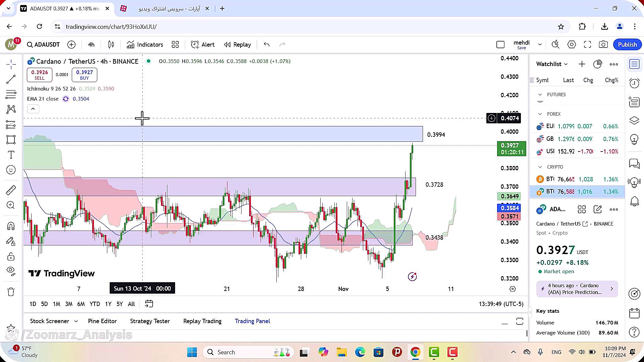Viewport: 644px width, 362px height.
Task: Open the emoji icons tool
Action: [x=11, y=170]
